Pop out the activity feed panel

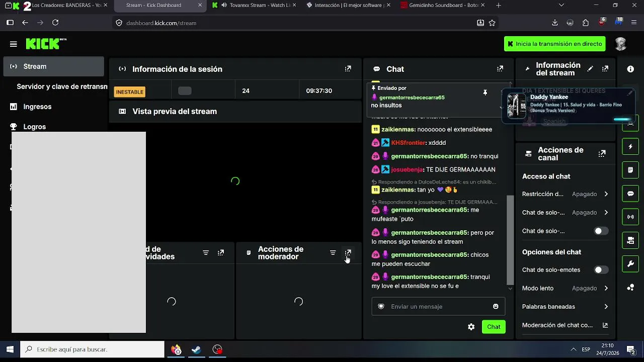[220, 252]
